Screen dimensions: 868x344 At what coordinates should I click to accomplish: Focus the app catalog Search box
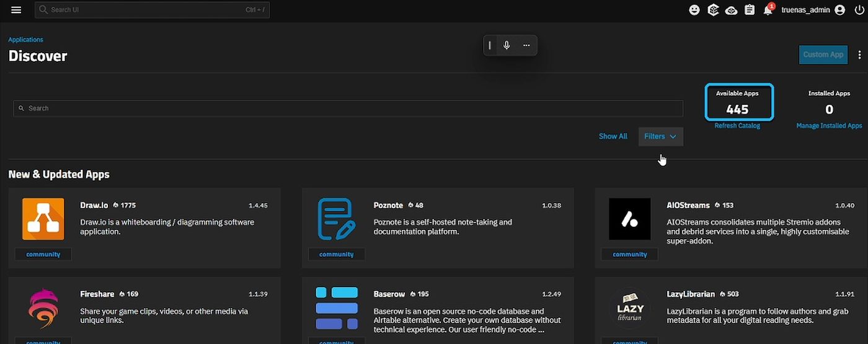348,108
